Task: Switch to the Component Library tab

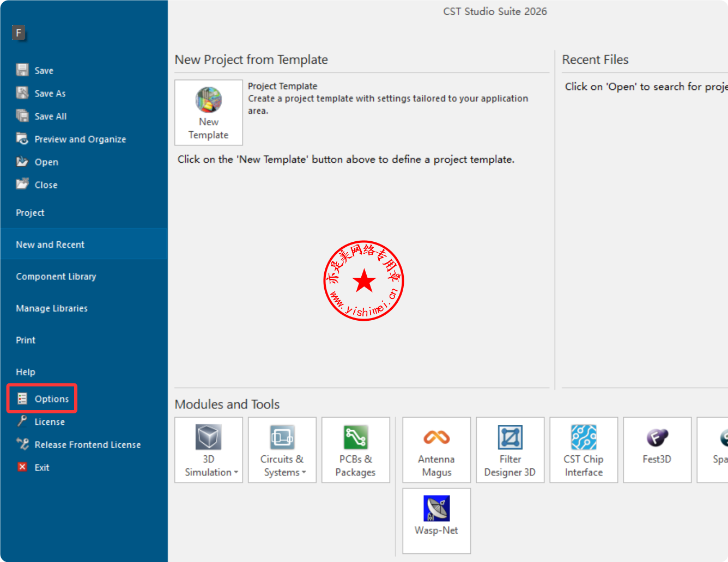Action: (56, 277)
